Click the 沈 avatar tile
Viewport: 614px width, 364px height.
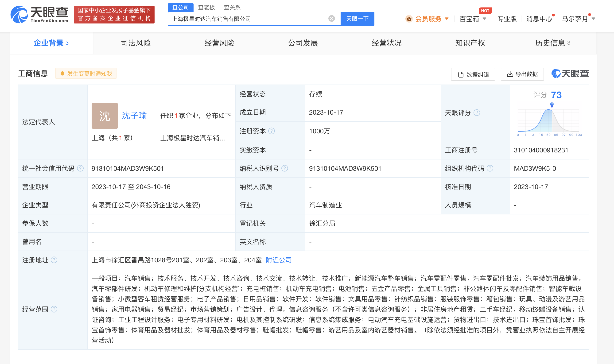105,116
